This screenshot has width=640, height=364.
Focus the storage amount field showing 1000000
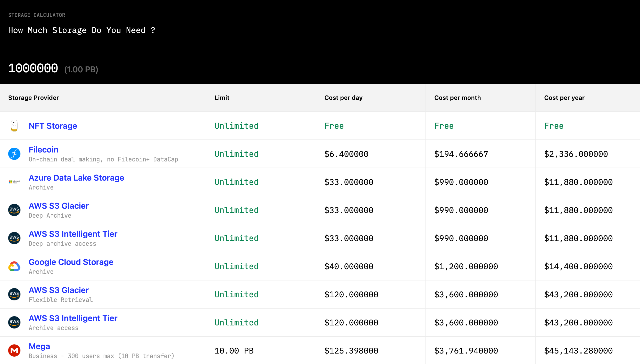(33, 68)
